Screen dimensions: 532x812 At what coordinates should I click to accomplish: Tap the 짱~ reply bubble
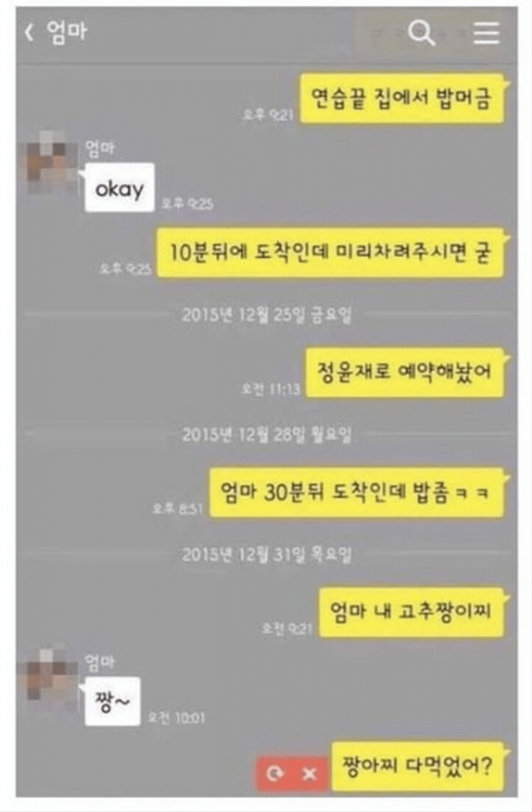pos(112,700)
